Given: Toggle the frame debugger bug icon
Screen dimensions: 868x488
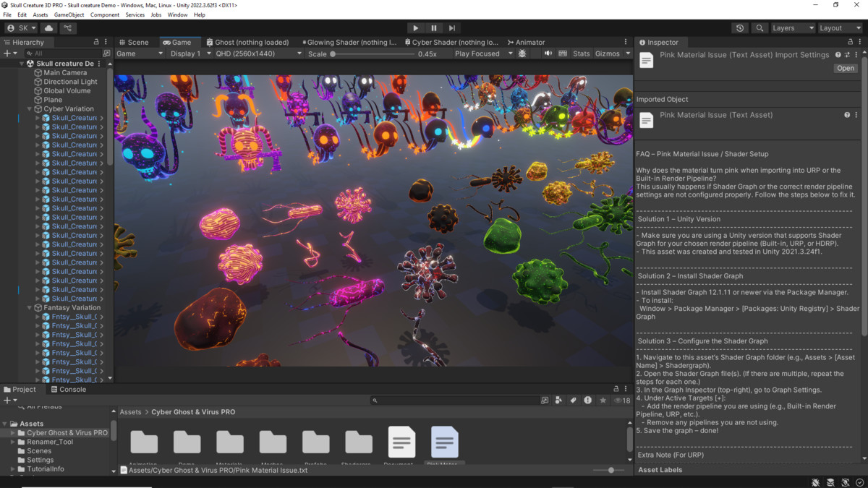Looking at the screenshot, I should pyautogui.click(x=522, y=53).
